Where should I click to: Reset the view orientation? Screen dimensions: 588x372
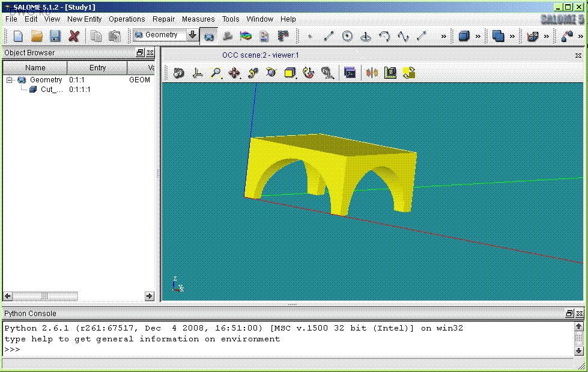tap(308, 73)
